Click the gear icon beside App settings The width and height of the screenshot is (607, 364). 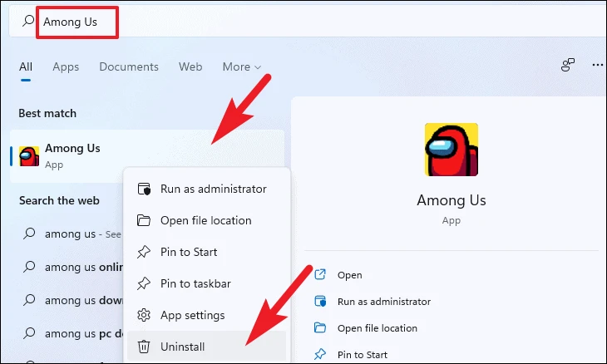coord(144,315)
